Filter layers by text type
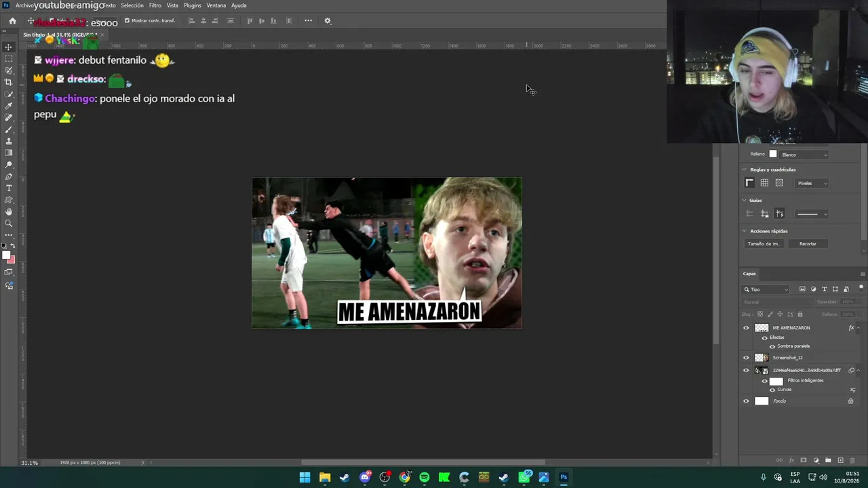Image resolution: width=868 pixels, height=488 pixels. (x=824, y=289)
